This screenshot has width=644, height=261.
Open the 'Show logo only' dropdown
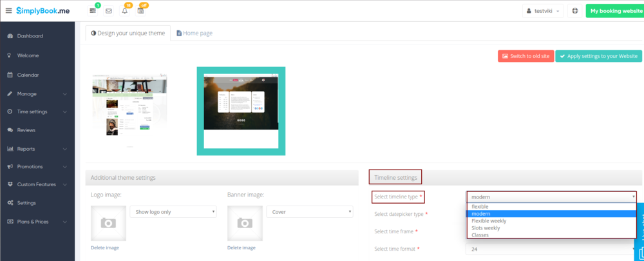click(173, 211)
